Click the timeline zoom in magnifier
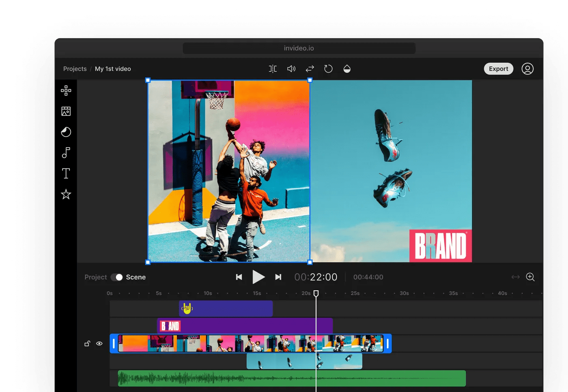 (x=530, y=277)
